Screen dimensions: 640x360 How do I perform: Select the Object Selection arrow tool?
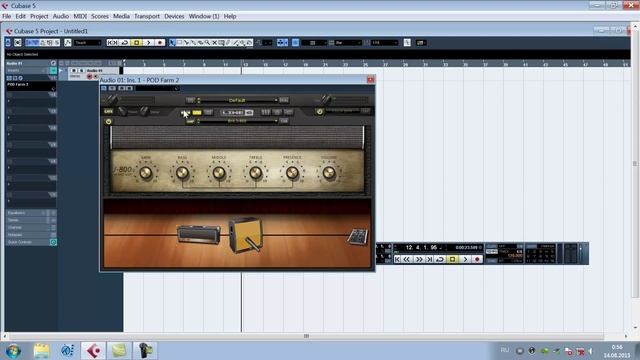(x=172, y=42)
